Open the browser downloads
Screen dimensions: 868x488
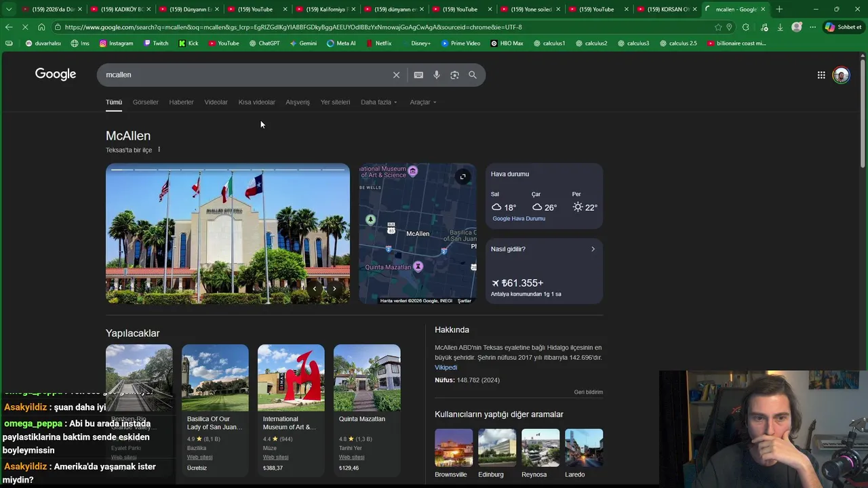pyautogui.click(x=780, y=27)
